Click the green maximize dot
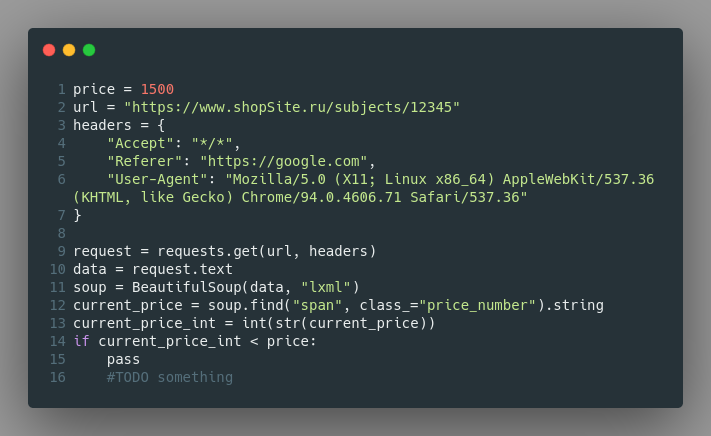Viewport: 711px width, 436px height. 89,50
